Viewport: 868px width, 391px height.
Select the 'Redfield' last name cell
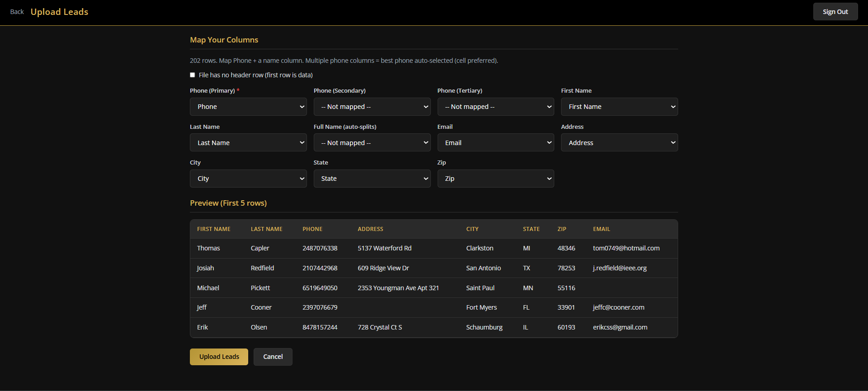pyautogui.click(x=262, y=268)
